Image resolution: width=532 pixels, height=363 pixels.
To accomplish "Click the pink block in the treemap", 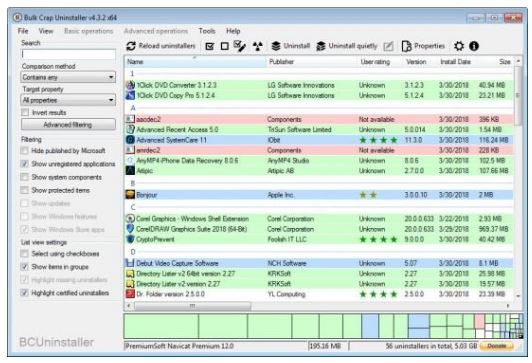I will click(x=479, y=321).
